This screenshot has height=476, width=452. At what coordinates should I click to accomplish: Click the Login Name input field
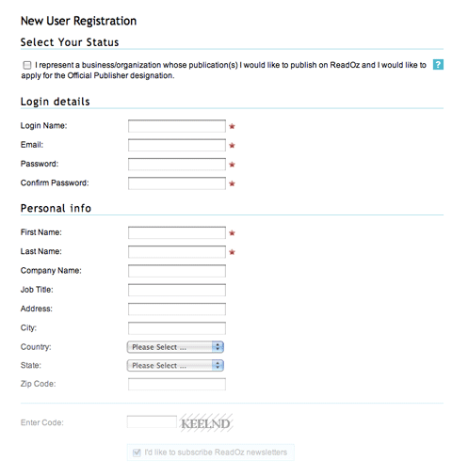[x=177, y=126]
